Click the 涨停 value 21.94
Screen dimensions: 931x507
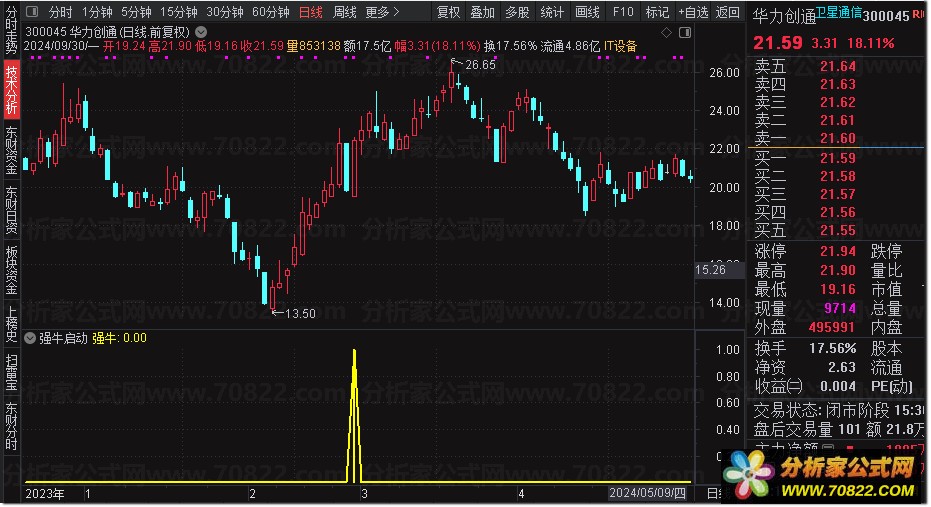(x=838, y=251)
